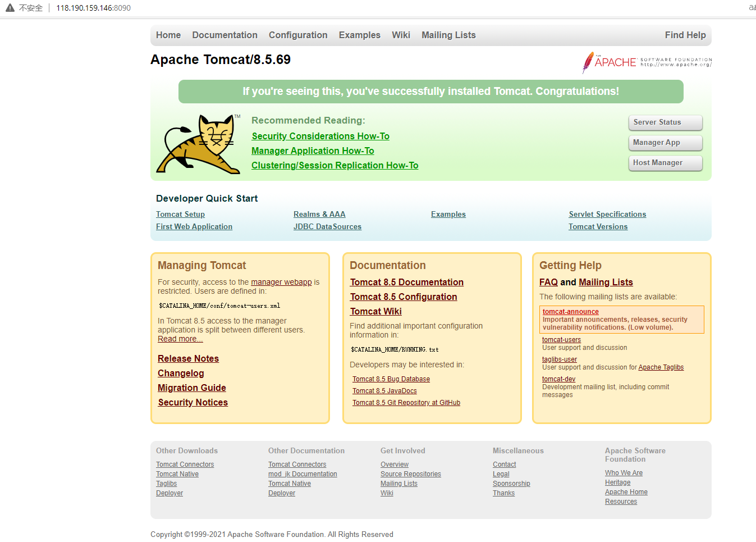Open the Documentation nav item
The image size is (756, 542).
(224, 35)
